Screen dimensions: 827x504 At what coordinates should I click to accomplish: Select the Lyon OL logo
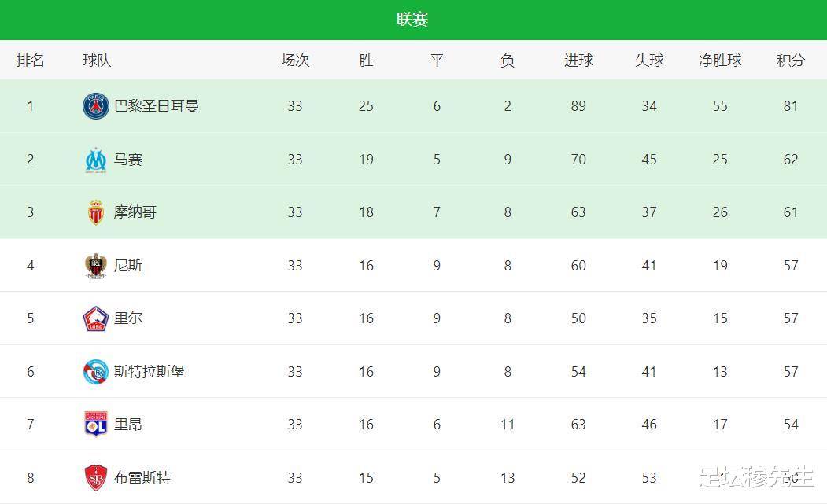(95, 425)
